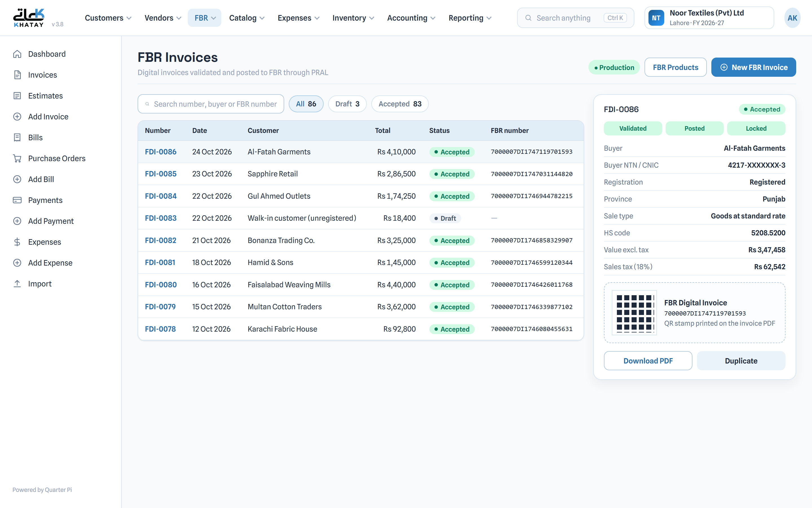Duplicate invoice FDI-0086
Screen dimensions: 812x508
coord(741,360)
